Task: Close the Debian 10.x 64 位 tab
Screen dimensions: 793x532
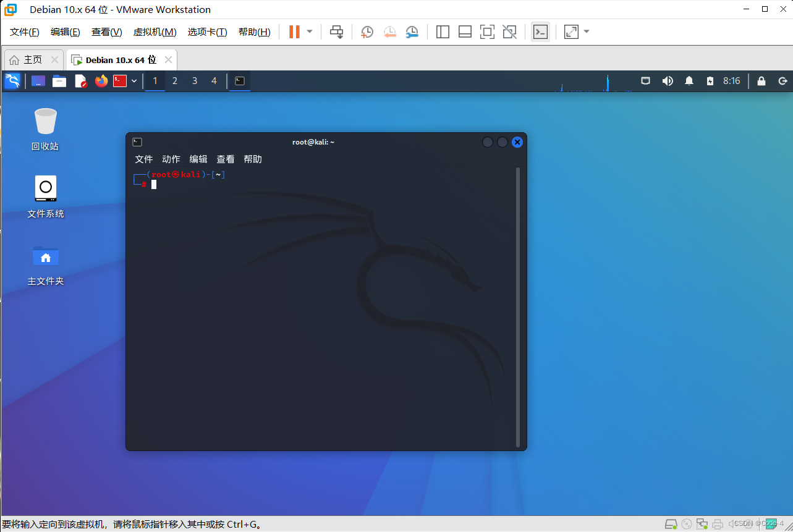Action: pyautogui.click(x=169, y=60)
